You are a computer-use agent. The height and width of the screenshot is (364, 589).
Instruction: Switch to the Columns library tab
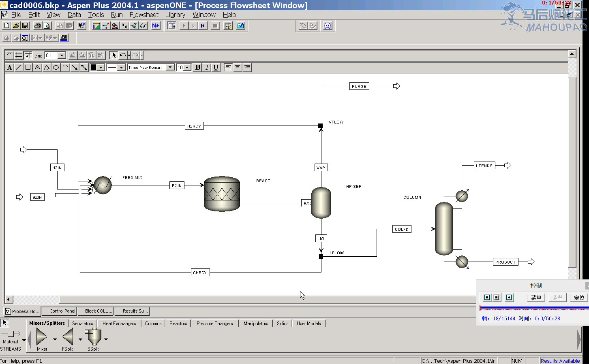click(x=153, y=323)
